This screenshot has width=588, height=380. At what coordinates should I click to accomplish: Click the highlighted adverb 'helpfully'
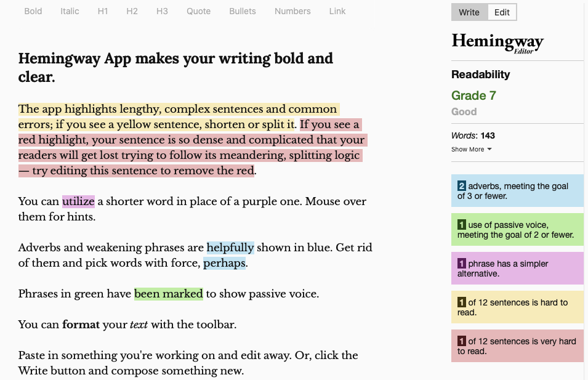230,248
